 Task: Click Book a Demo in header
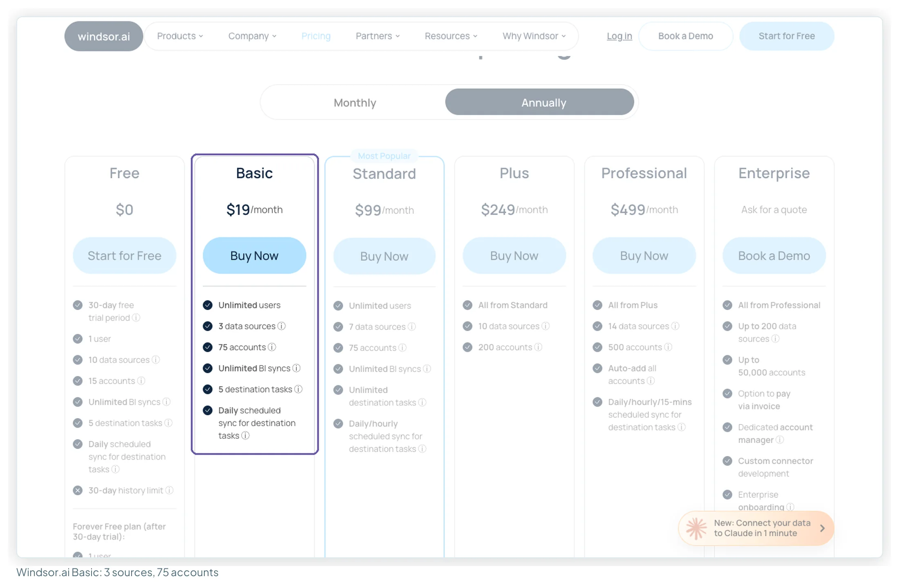click(685, 36)
